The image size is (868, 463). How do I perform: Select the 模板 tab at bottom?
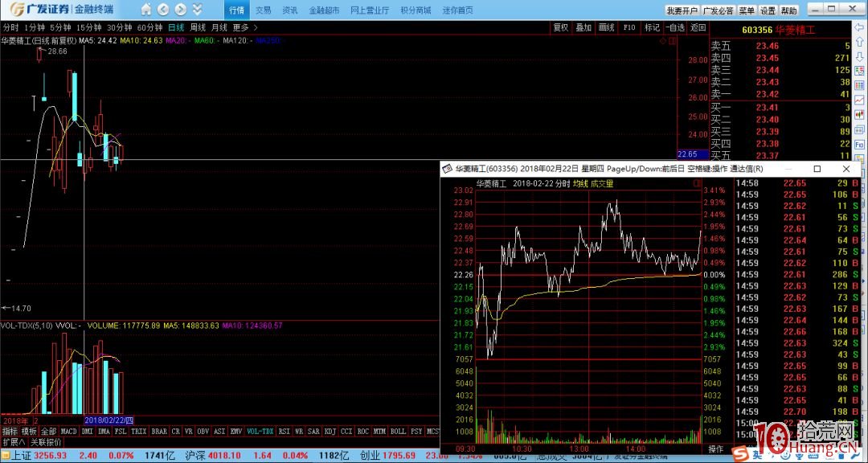pyautogui.click(x=30, y=431)
